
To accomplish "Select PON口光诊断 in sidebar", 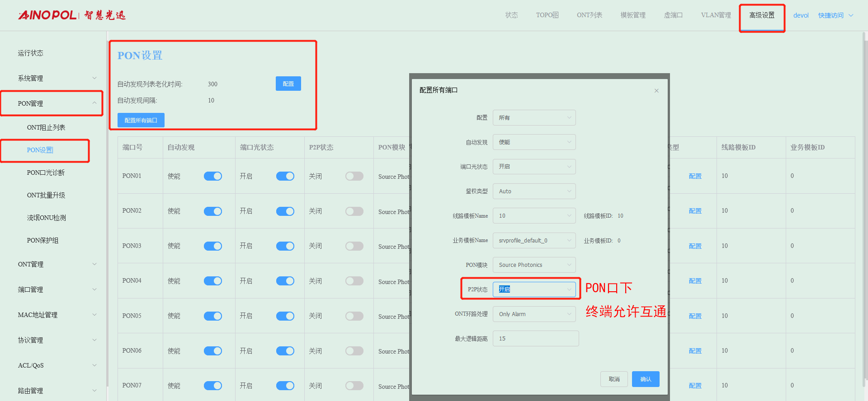I will pyautogui.click(x=46, y=173).
